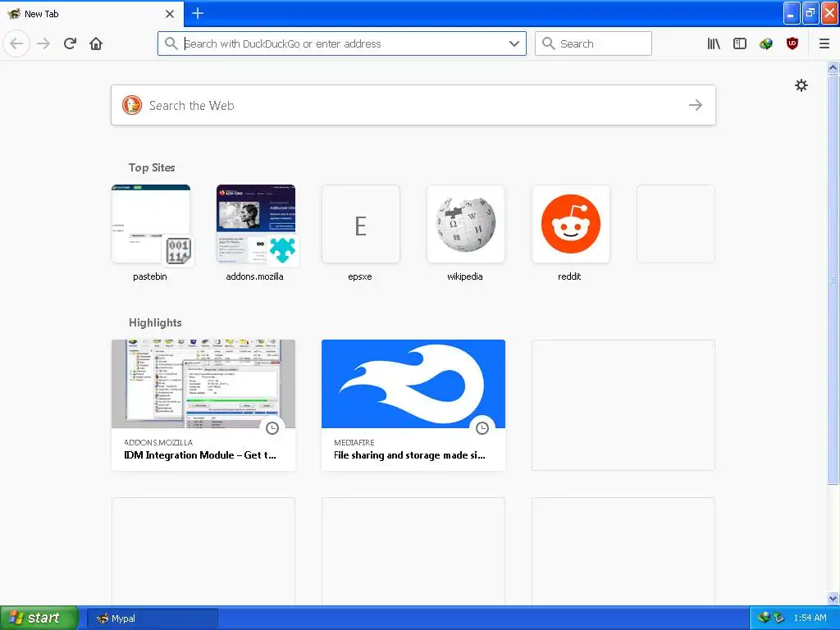The width and height of the screenshot is (840, 630).
Task: Reload the current page
Action: pyautogui.click(x=70, y=43)
